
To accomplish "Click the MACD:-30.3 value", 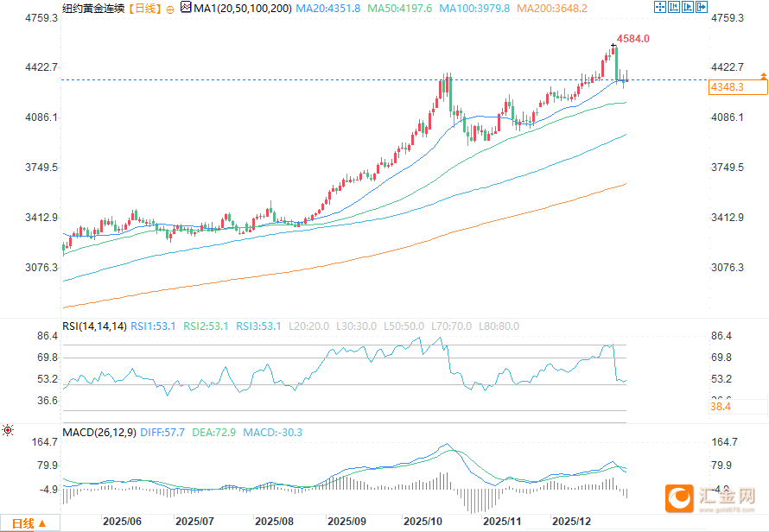I will tap(273, 433).
